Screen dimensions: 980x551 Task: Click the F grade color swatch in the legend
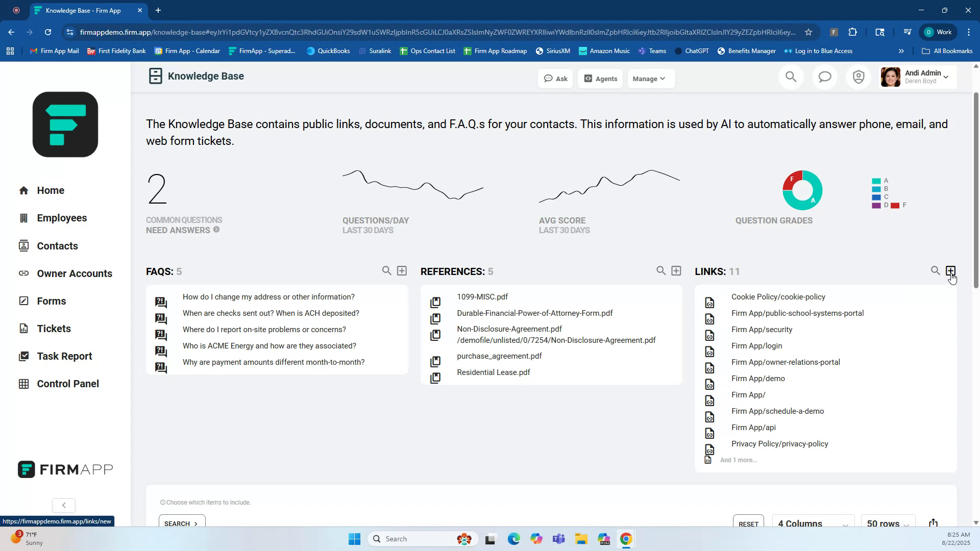tap(895, 205)
